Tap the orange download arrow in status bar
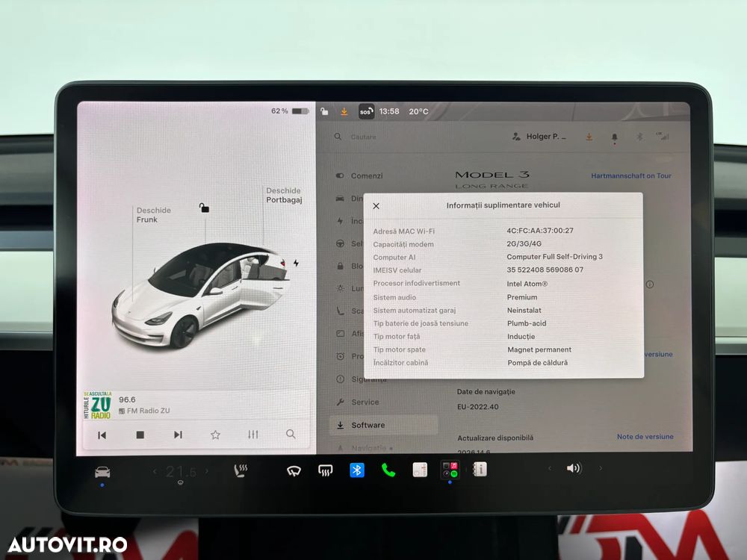The image size is (747, 560). click(x=344, y=112)
